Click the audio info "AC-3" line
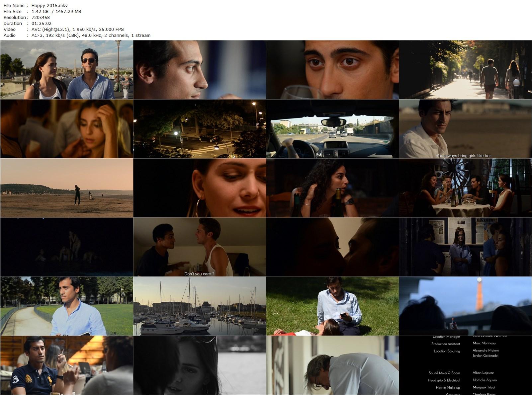 pyautogui.click(x=91, y=35)
